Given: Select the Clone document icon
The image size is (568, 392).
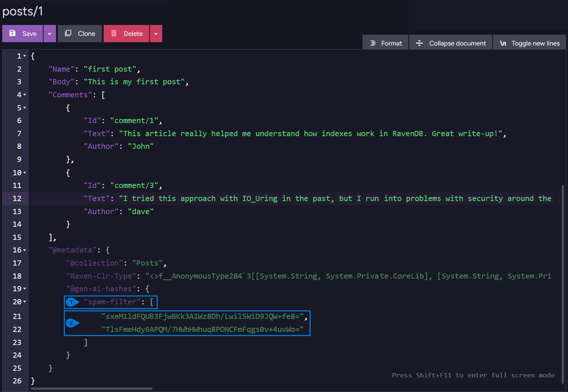Looking at the screenshot, I should click(x=68, y=34).
